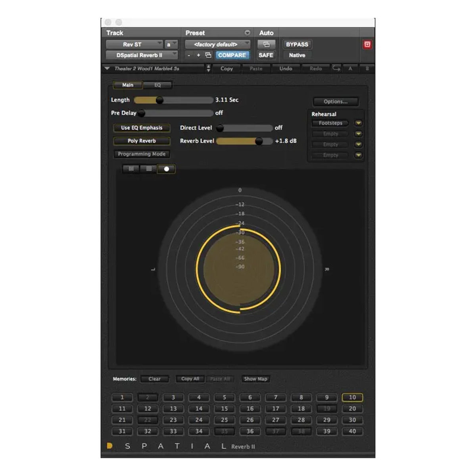Select memory slot 40
Image resolution: width=476 pixels, height=476 pixels.
coord(352,431)
